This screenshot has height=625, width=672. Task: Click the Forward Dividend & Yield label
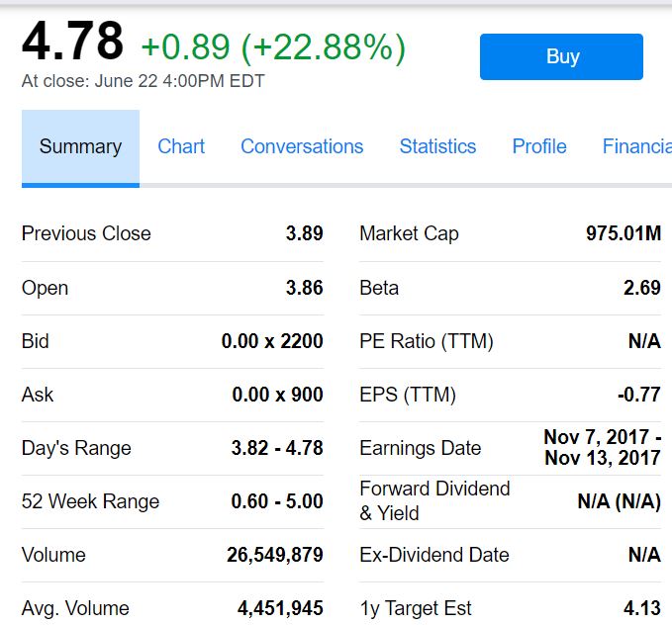(434, 500)
